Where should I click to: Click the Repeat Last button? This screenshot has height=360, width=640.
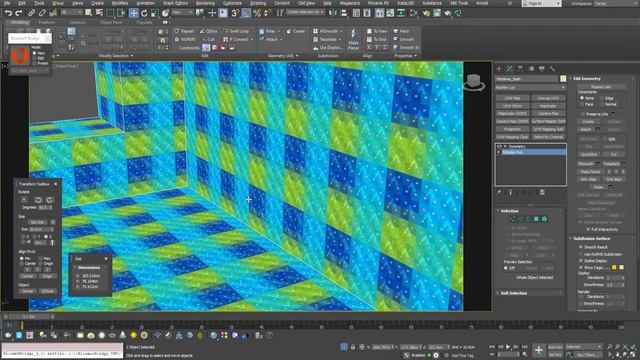pos(601,87)
